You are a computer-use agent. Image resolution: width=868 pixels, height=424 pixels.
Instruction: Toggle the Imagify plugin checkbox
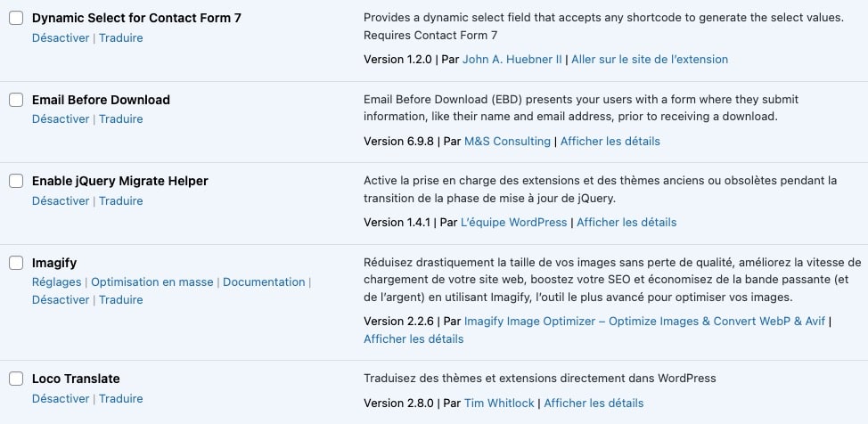click(16, 263)
